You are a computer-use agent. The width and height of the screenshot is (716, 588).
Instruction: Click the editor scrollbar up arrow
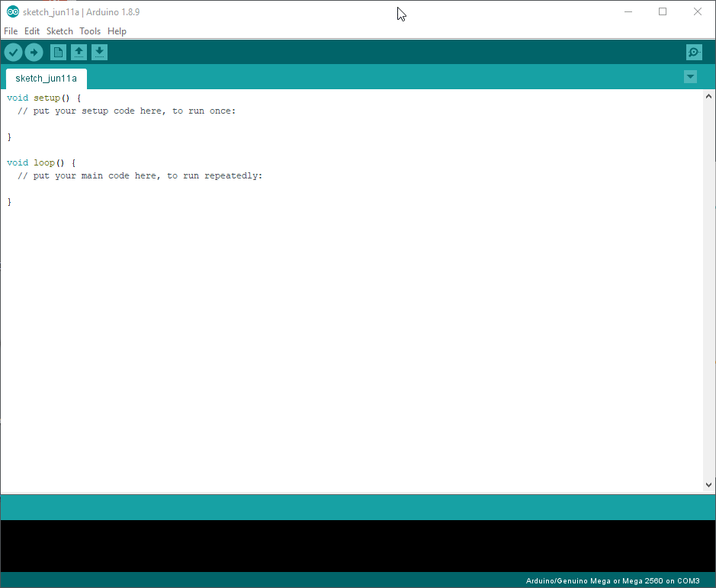point(708,96)
